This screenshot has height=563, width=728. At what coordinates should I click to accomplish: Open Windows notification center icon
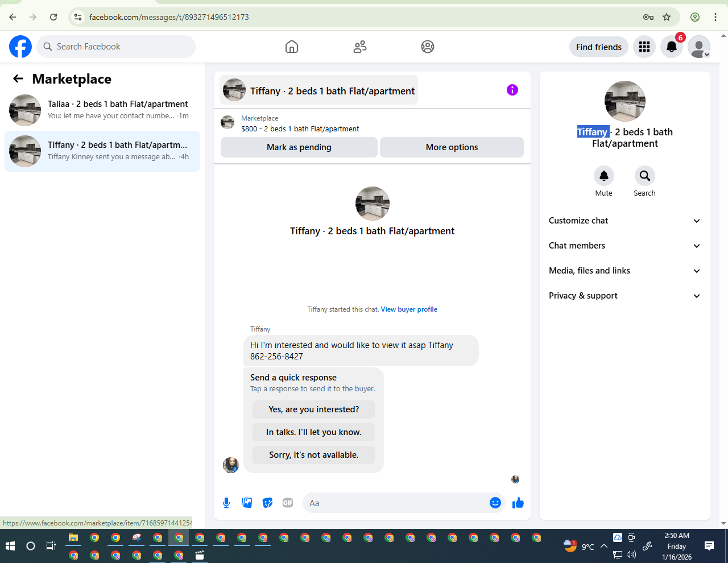pyautogui.click(x=709, y=546)
